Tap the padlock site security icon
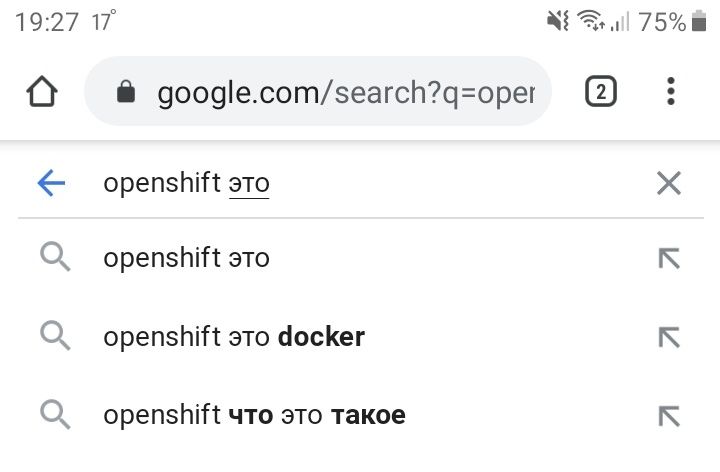Screen dimensions: 720x472 [x=126, y=91]
